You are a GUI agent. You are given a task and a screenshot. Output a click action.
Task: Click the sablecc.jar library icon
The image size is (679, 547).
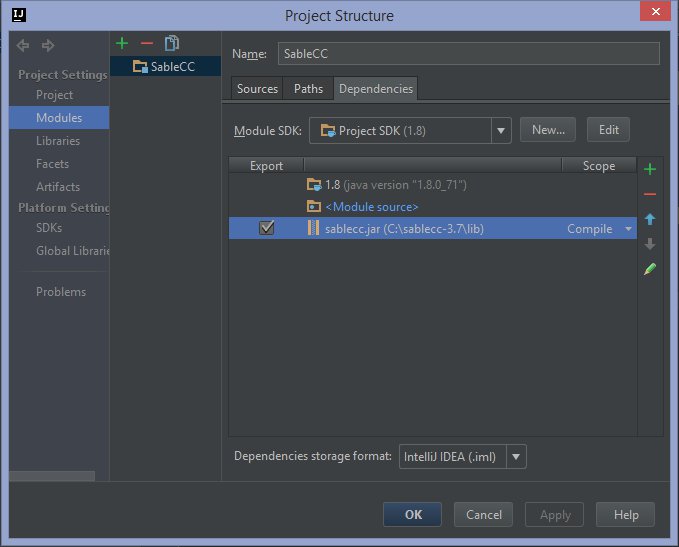(313, 228)
